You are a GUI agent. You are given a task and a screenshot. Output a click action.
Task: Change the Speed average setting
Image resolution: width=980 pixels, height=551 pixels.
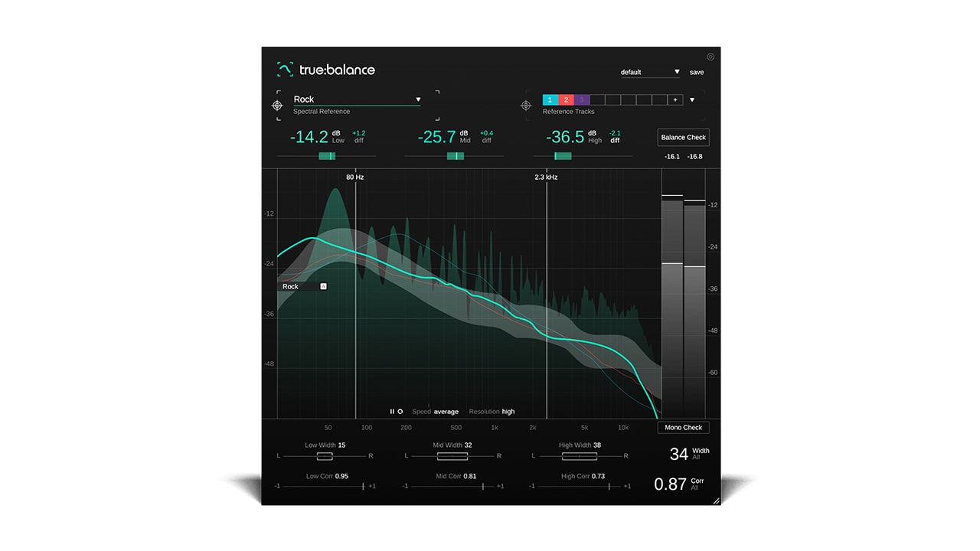[435, 412]
